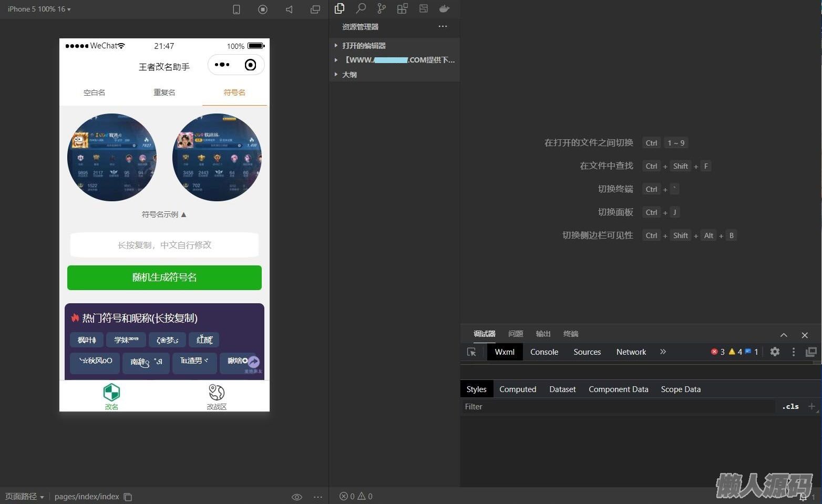
Task: Click the green 随机生成符号名 button
Action: click(x=165, y=277)
